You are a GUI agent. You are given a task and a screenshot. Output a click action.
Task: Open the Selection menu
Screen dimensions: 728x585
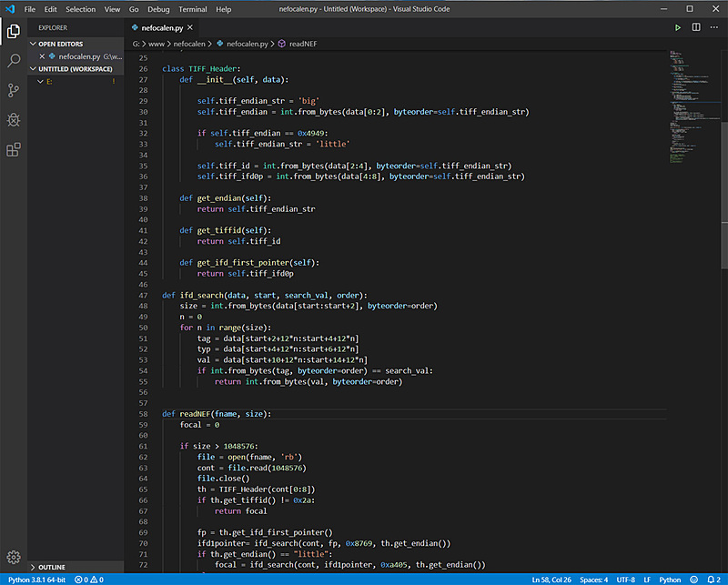point(80,9)
